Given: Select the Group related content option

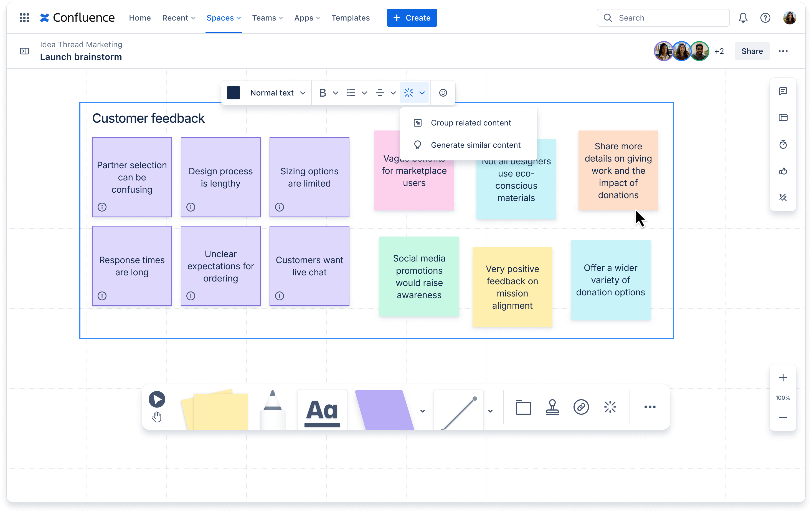Looking at the screenshot, I should point(471,122).
